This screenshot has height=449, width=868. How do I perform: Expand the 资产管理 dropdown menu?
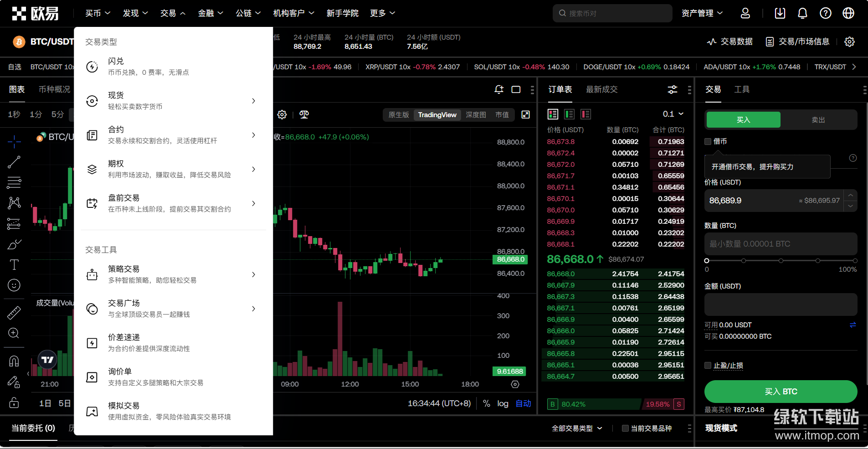click(x=702, y=13)
